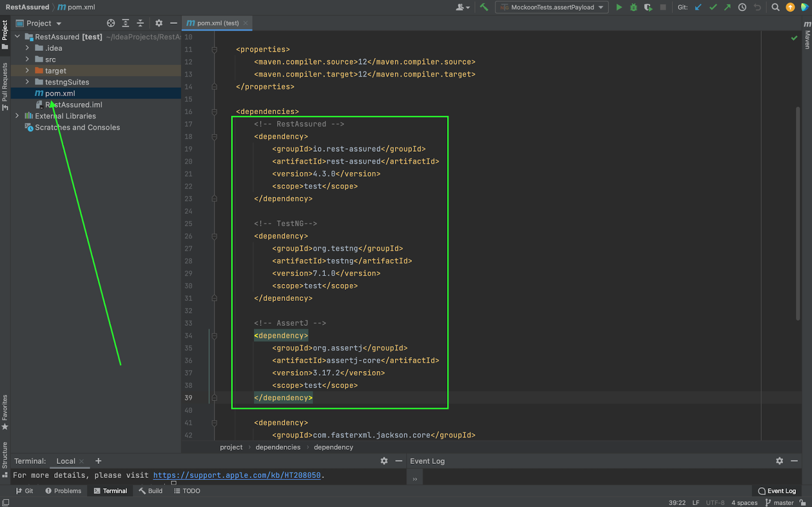Collapse all in the Project tree
Screen dimensions: 812x507
click(x=140, y=23)
